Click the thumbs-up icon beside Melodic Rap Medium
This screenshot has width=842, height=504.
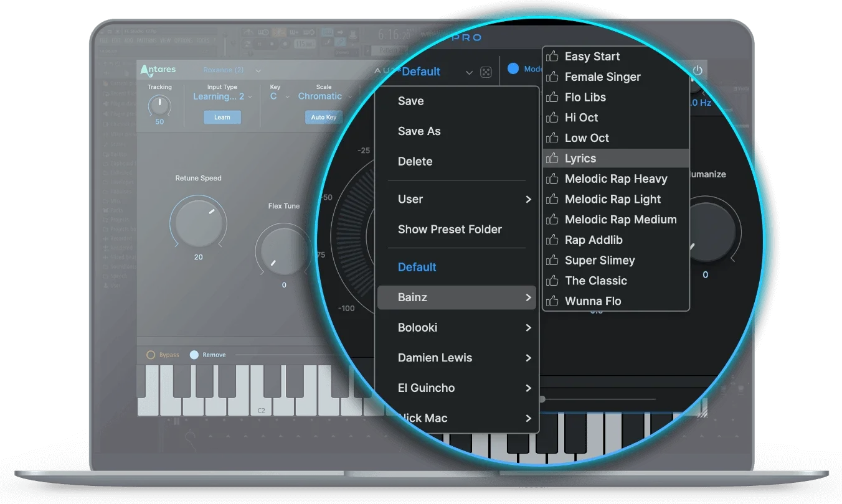552,219
